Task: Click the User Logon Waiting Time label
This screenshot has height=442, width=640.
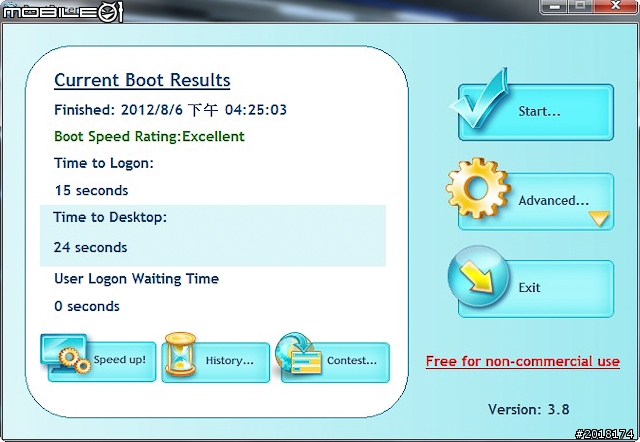Action: coord(137,279)
